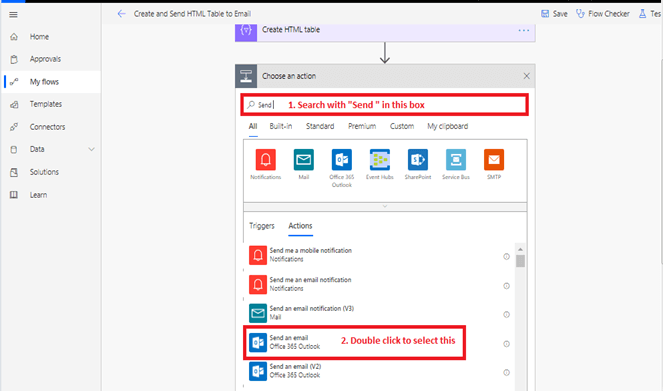Select Send an email notification (V3)
This screenshot has width=663, height=391.
coord(378,313)
